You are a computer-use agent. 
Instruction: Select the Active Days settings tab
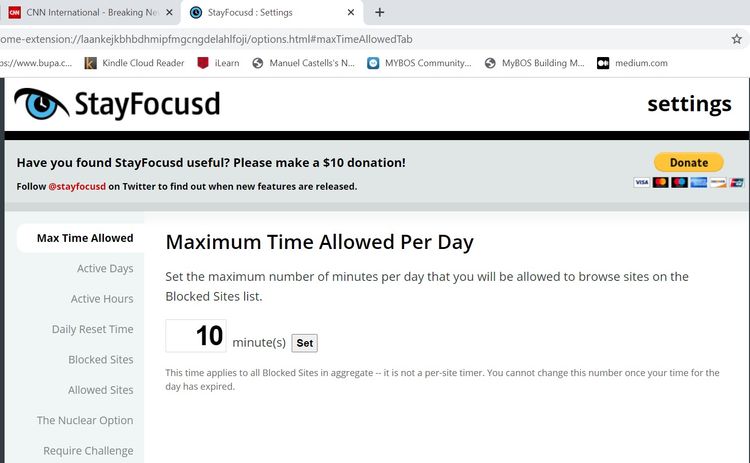click(x=105, y=268)
